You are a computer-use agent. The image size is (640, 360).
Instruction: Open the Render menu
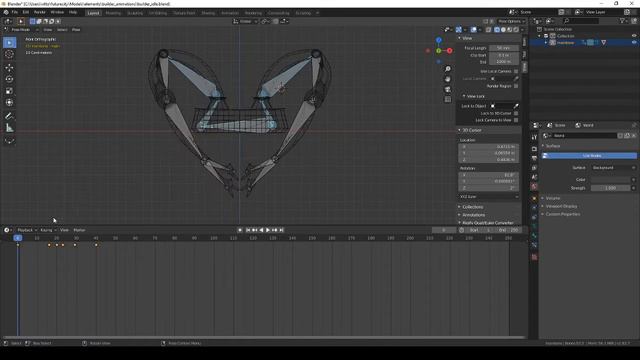40,12
